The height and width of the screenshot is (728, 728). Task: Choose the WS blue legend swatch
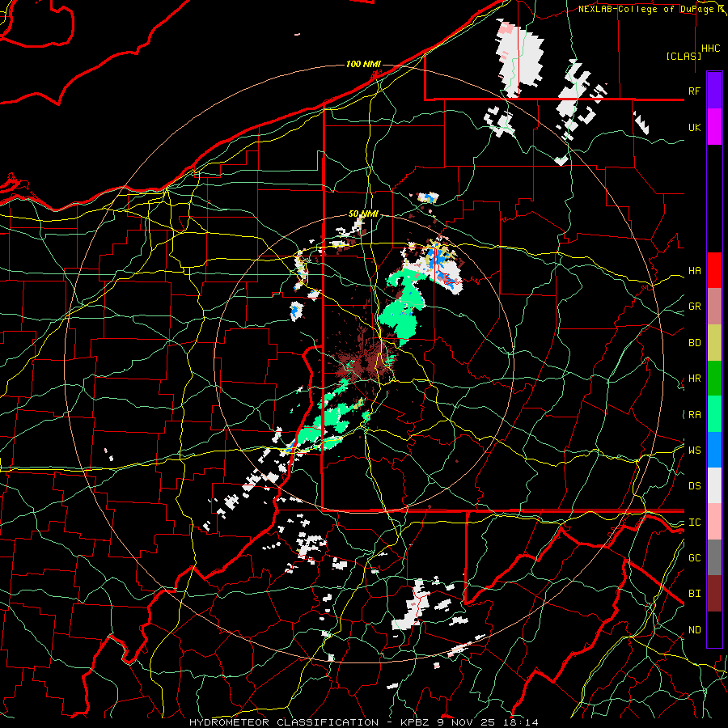pos(714,450)
